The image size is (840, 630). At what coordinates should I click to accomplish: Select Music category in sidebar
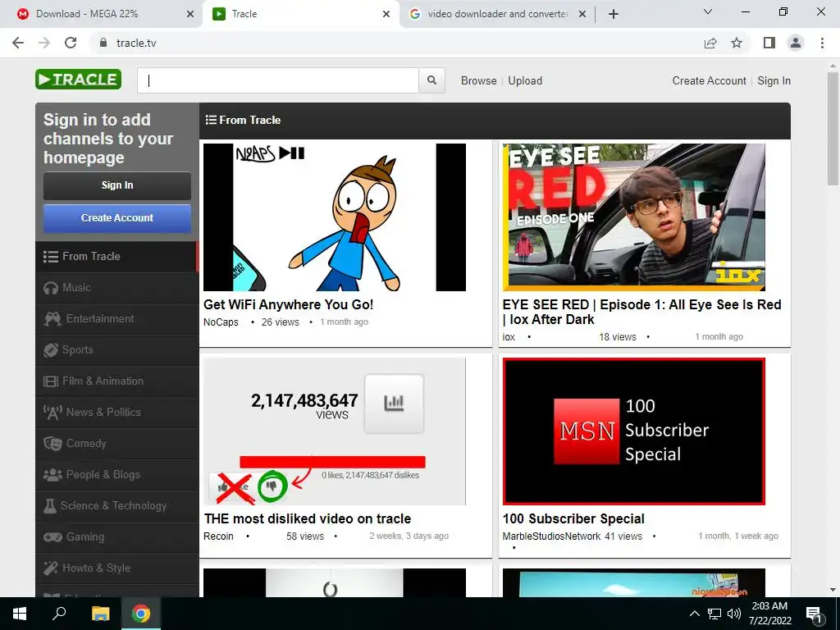116,288
